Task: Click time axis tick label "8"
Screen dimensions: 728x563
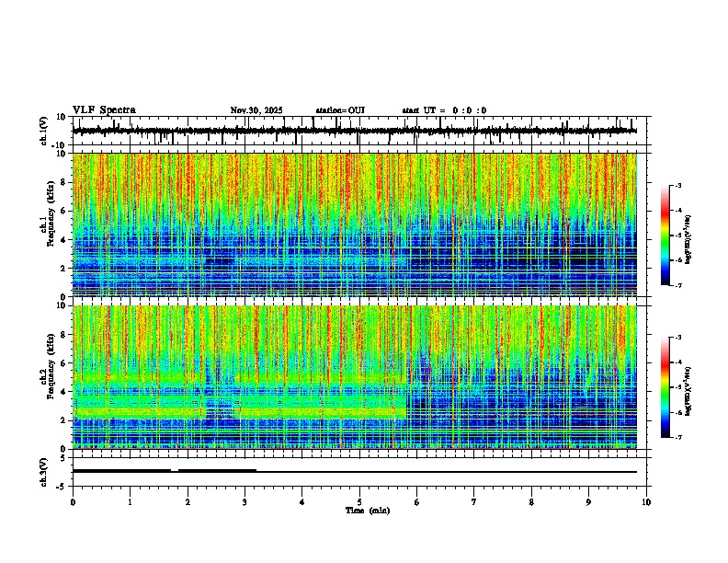Action: [x=531, y=502]
